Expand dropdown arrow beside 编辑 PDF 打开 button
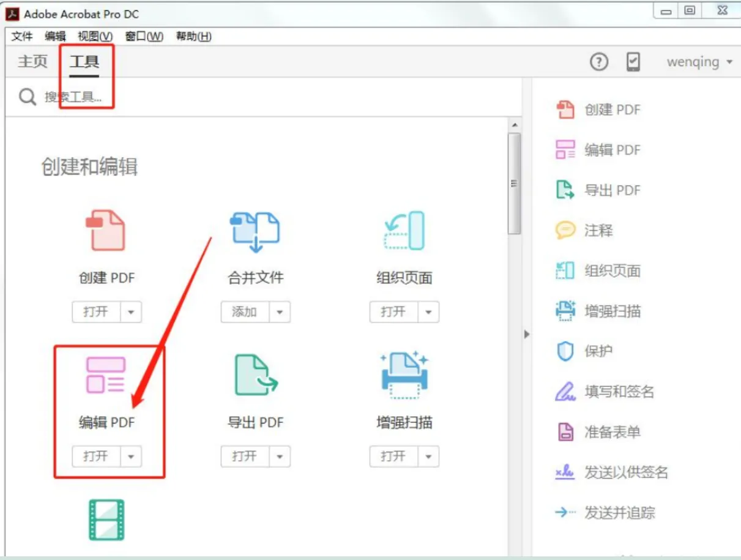This screenshot has height=560, width=741. point(131,456)
